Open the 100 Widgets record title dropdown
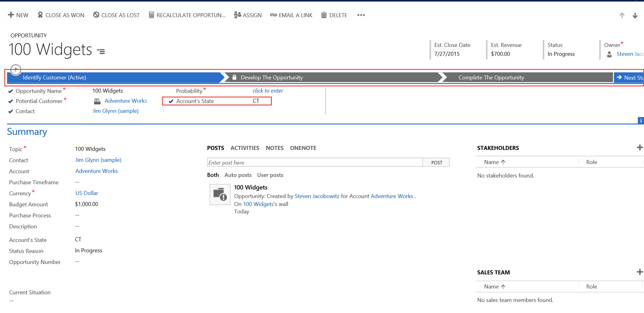 click(101, 52)
